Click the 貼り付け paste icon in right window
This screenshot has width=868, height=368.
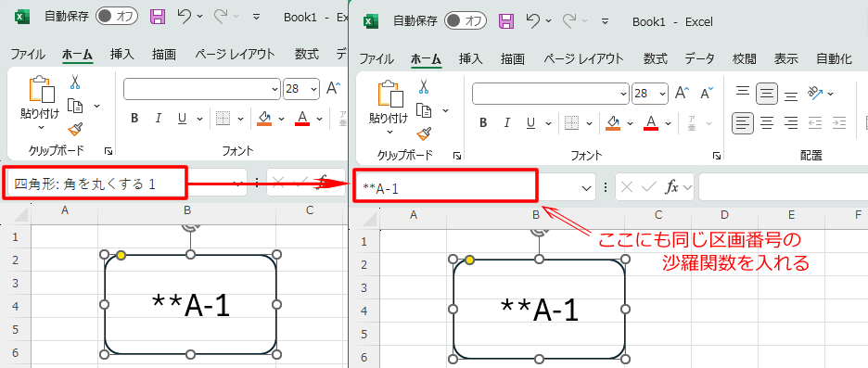[x=390, y=94]
